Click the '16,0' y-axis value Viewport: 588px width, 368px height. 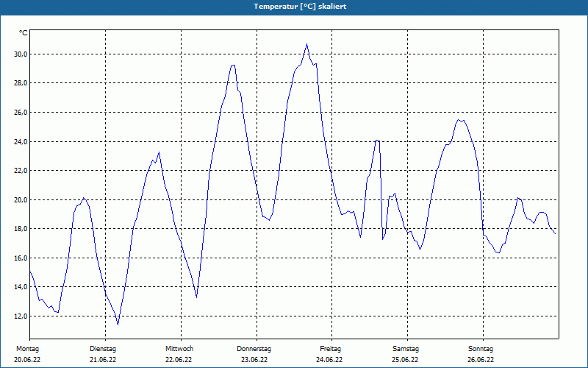click(21, 258)
